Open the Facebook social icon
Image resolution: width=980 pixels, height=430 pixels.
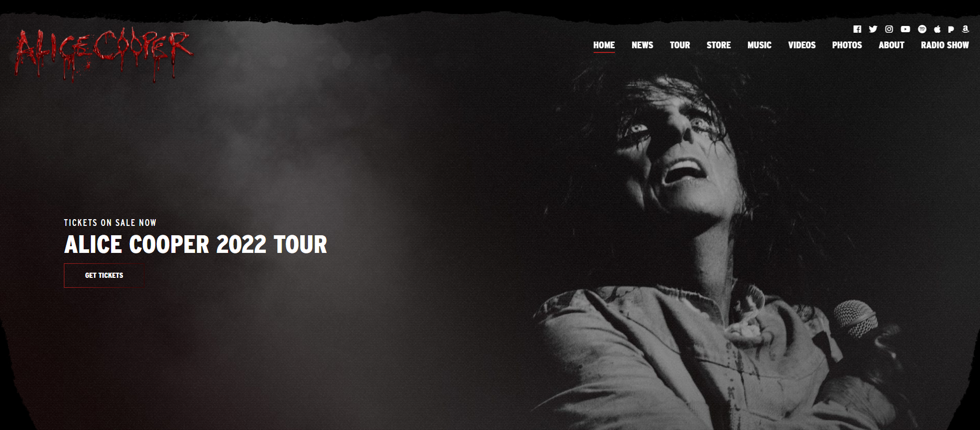[857, 29]
